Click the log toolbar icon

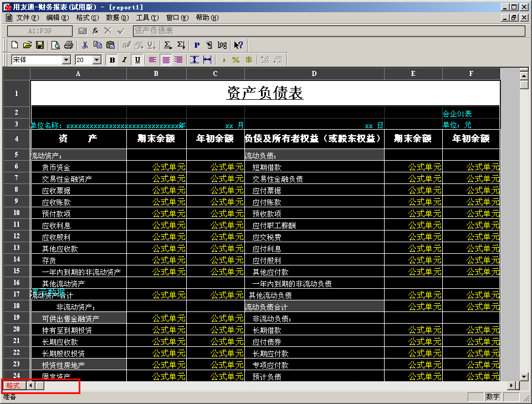(x=222, y=45)
